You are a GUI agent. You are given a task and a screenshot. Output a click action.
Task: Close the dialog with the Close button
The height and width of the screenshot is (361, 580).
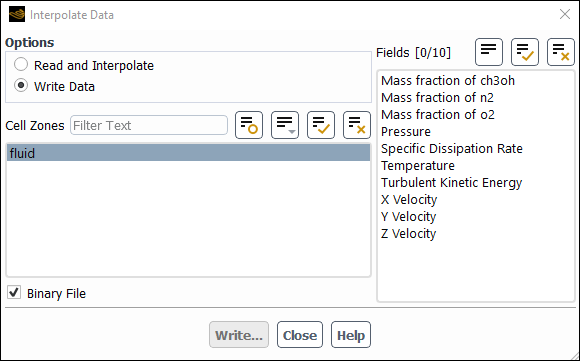(300, 335)
